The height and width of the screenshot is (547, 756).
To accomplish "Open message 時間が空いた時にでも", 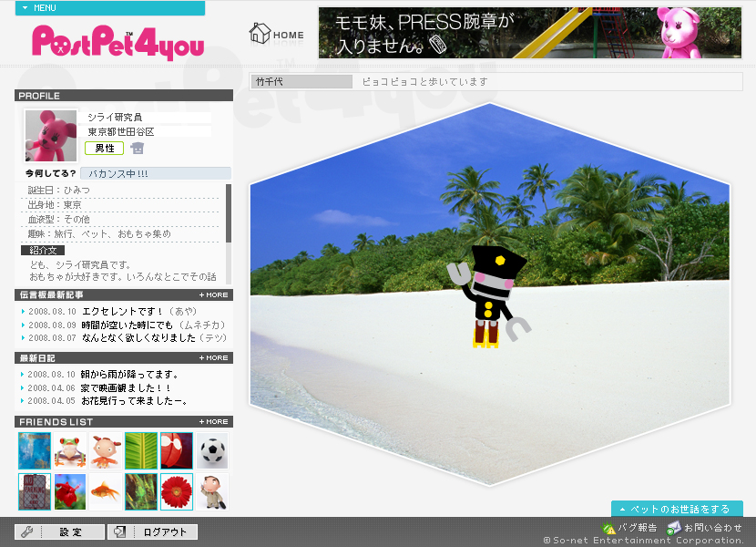I will 153,325.
